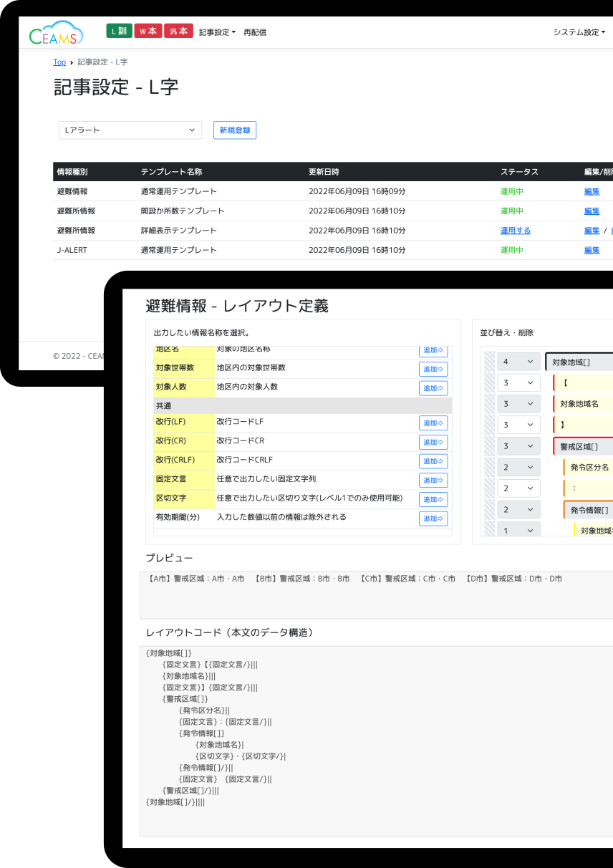Grab drag handle beside 警戒区域[] row
Screen dimensions: 613x868
coord(490,446)
